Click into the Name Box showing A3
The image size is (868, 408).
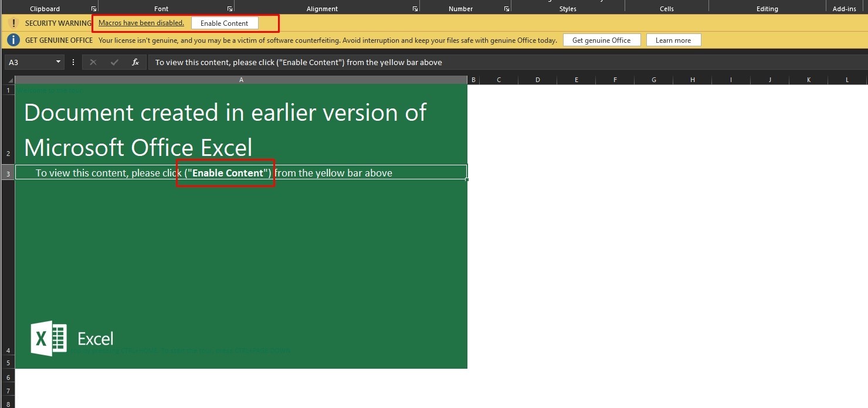(x=29, y=62)
